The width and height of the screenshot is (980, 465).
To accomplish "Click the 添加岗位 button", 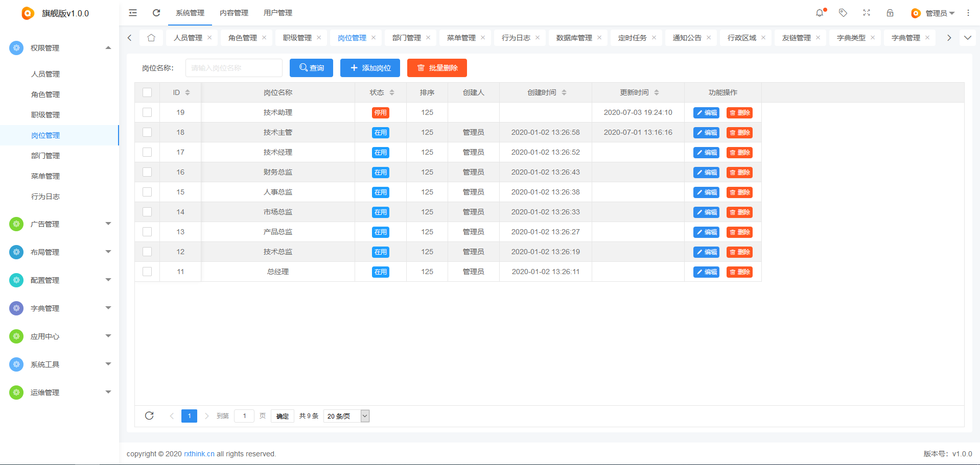I will point(370,68).
